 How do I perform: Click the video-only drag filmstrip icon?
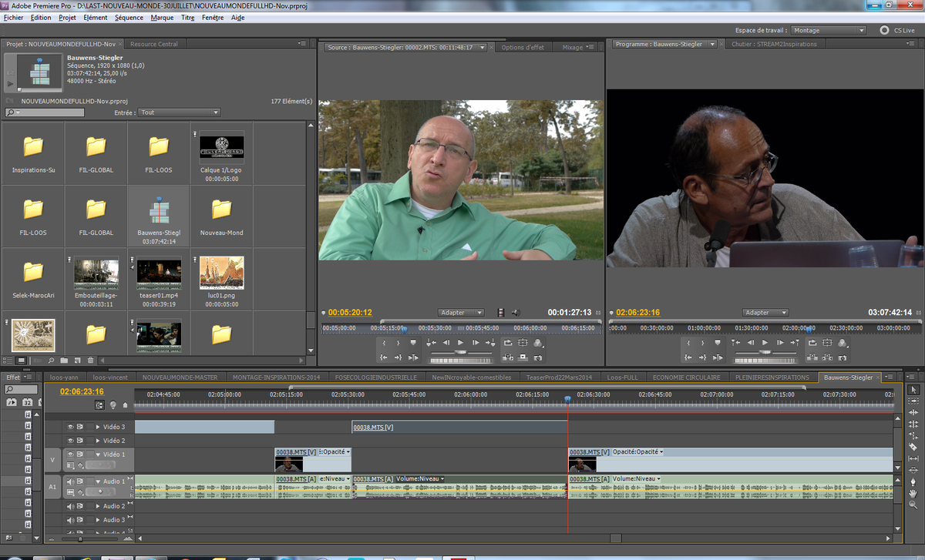tap(501, 313)
